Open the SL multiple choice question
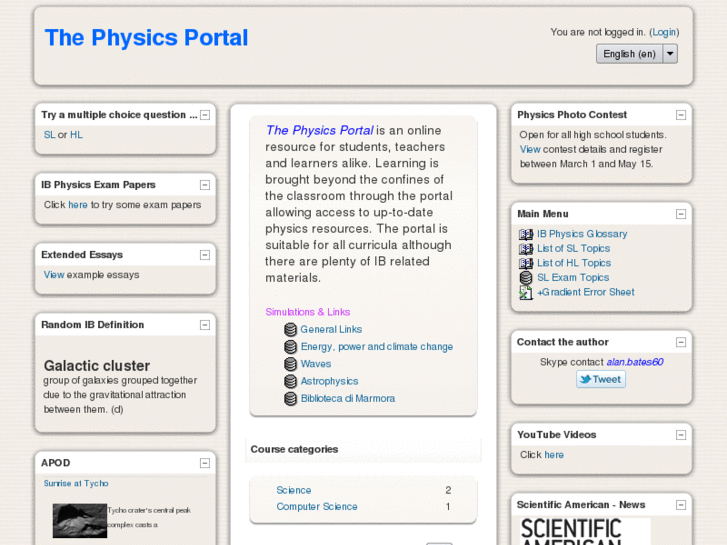Image resolution: width=727 pixels, height=545 pixels. click(49, 135)
